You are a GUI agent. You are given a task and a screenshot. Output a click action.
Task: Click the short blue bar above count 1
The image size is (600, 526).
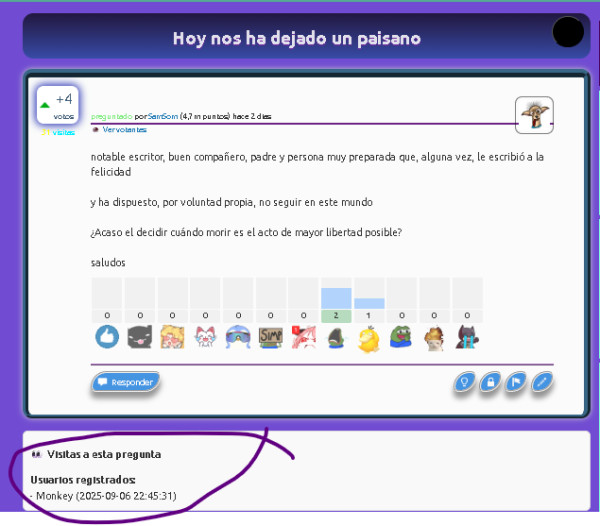pyautogui.click(x=369, y=303)
